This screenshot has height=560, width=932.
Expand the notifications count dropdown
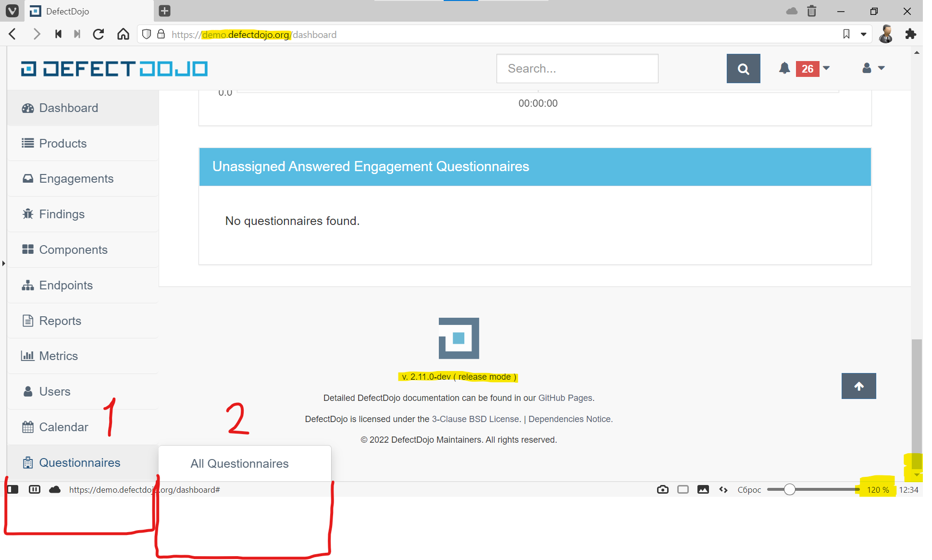[826, 68]
